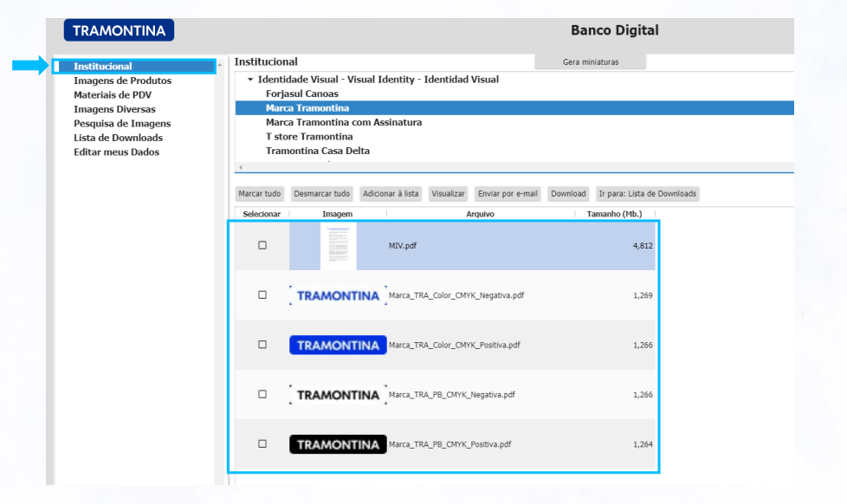Click the MIV.pdf document thumbnail

(x=338, y=246)
